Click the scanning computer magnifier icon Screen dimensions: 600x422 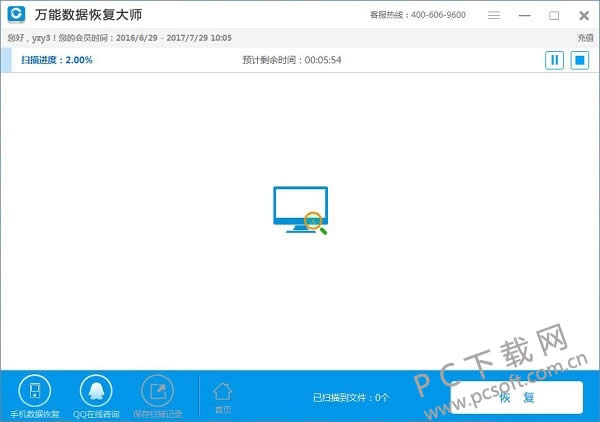(x=300, y=210)
